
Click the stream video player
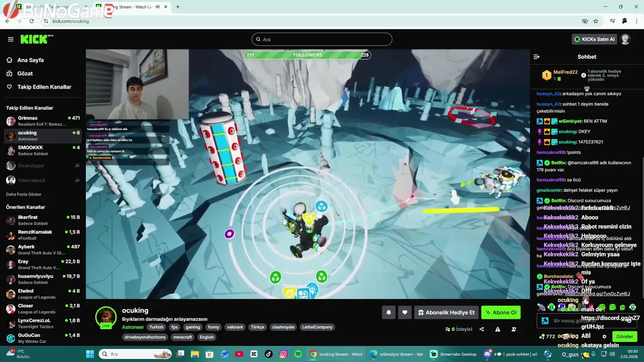(307, 174)
